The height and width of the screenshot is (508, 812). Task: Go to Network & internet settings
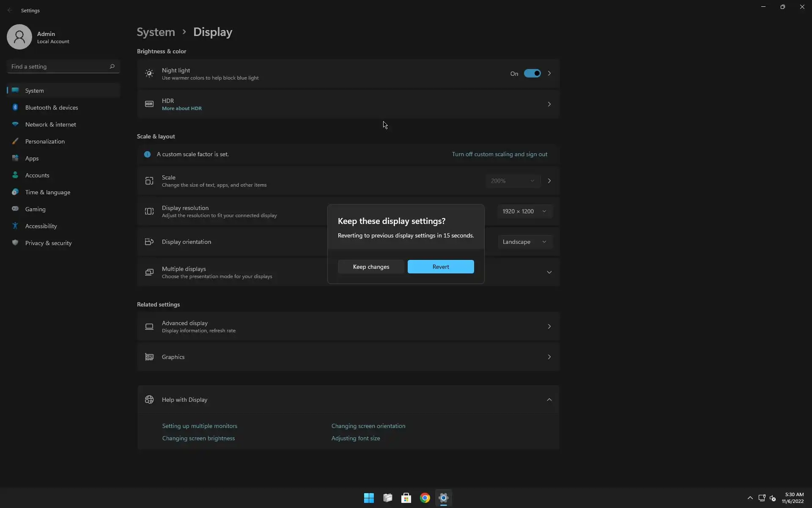[x=50, y=124]
